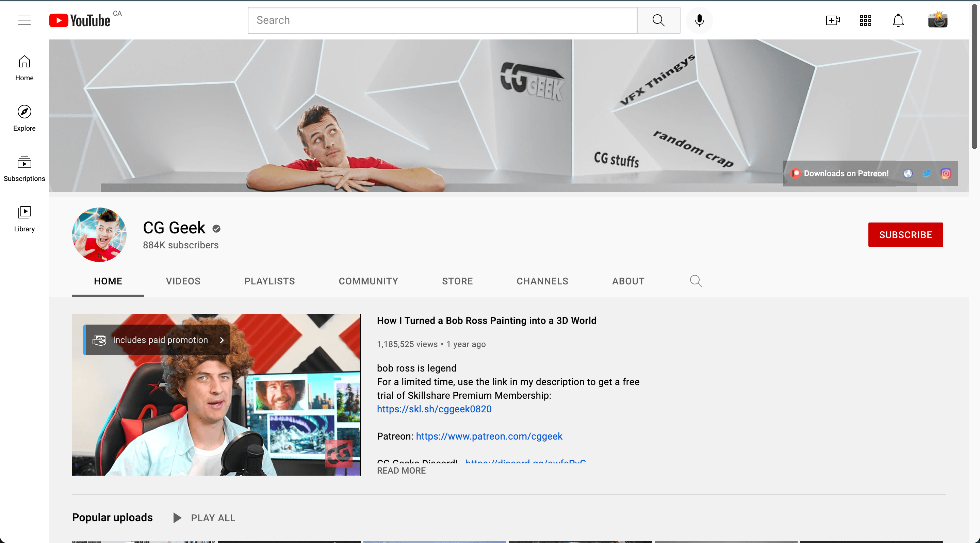This screenshot has height=543, width=980.
Task: Activate voice search microphone
Action: click(x=699, y=20)
